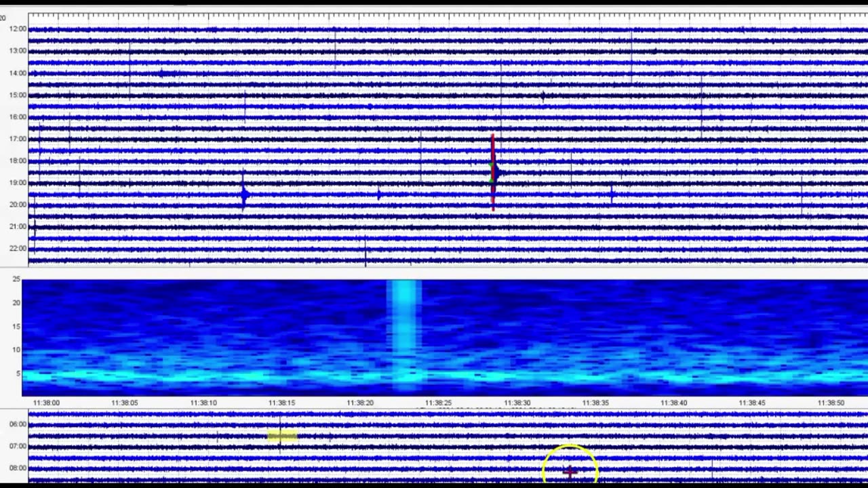Click the 11:38:30 time tick
This screenshot has width=868, height=488.
click(517, 403)
